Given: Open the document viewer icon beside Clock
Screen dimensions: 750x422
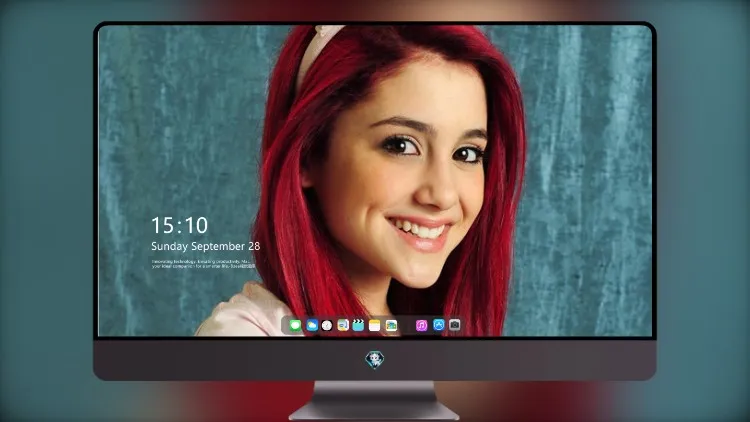Looking at the screenshot, I should [x=343, y=325].
